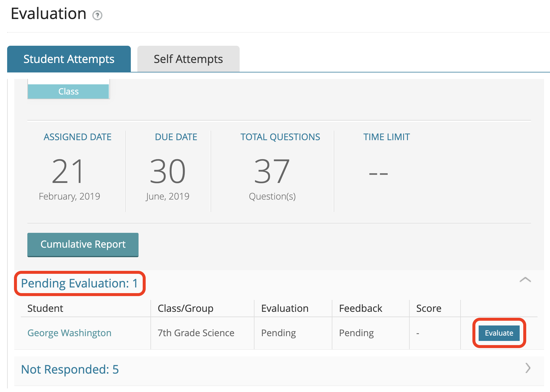Click the Due Date value 30

[x=167, y=171]
